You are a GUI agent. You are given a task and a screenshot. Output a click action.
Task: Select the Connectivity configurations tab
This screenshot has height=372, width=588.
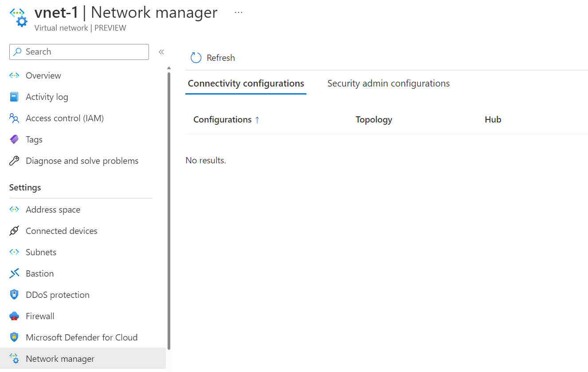(x=246, y=83)
